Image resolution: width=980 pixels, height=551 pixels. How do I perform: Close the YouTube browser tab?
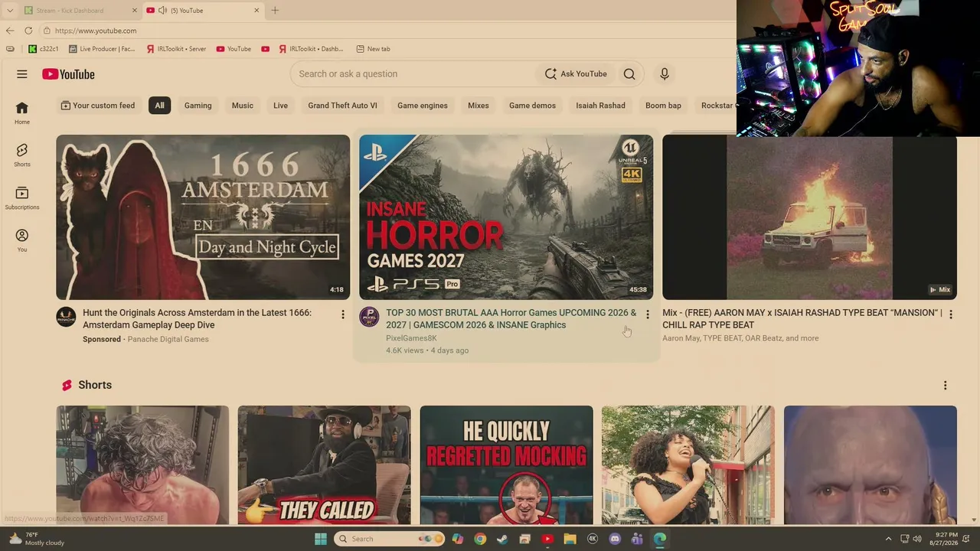point(257,11)
